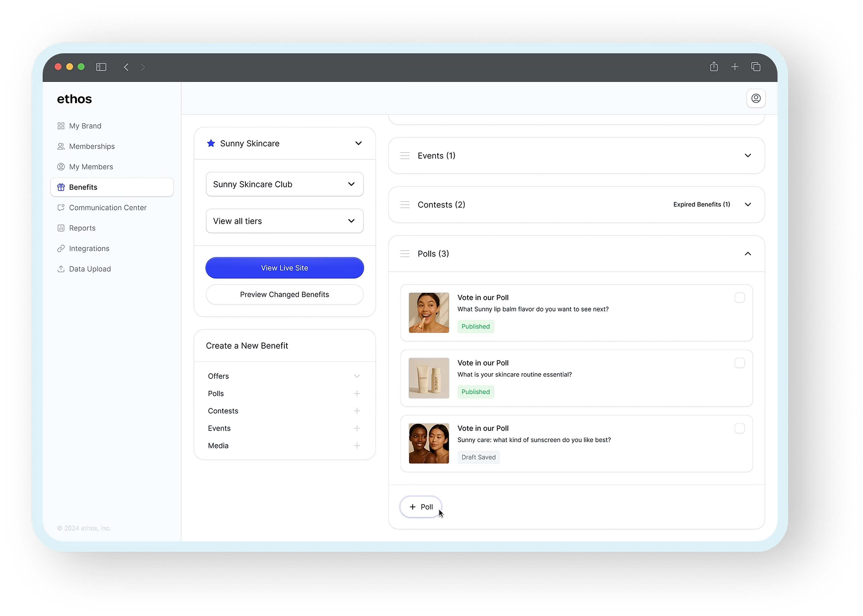
Task: Click the new tab plus icon
Action: [x=735, y=67]
